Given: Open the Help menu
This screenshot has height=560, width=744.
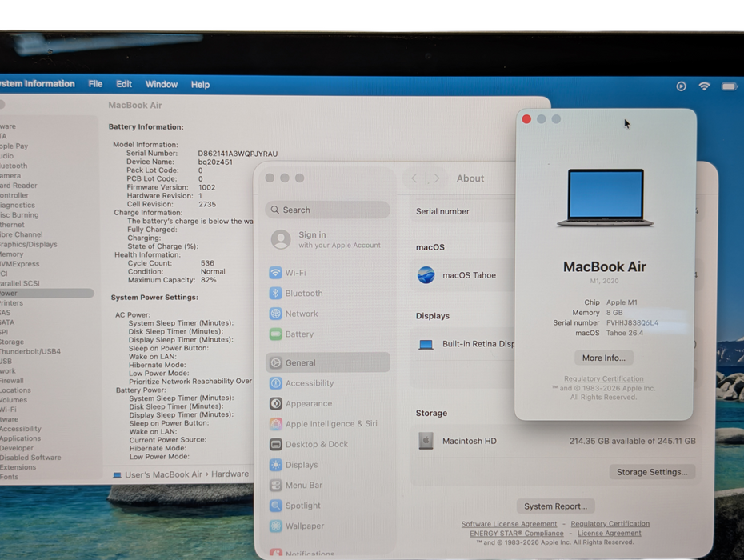Looking at the screenshot, I should tap(200, 85).
